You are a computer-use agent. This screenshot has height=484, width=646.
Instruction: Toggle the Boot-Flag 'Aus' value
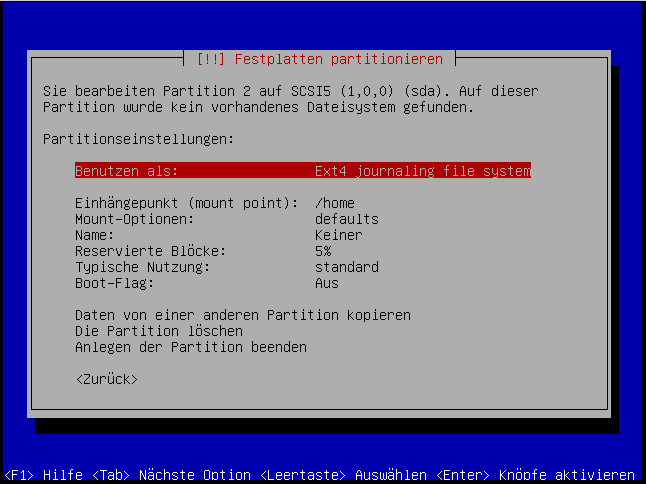[x=326, y=283]
